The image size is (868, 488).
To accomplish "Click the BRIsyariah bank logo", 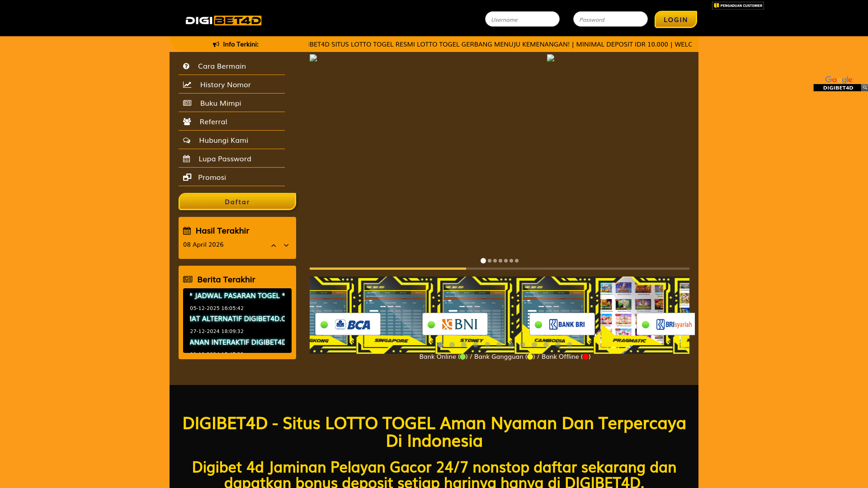I will pyautogui.click(x=674, y=324).
